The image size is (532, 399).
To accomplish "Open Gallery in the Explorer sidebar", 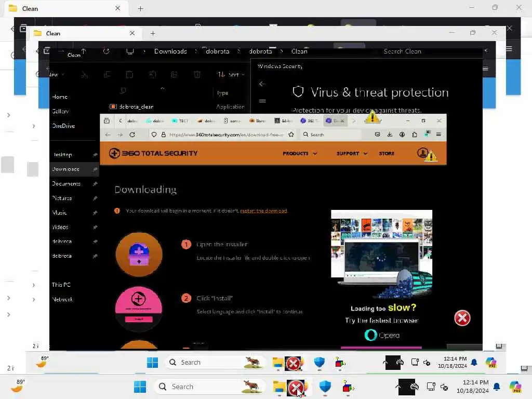I will coord(60,111).
